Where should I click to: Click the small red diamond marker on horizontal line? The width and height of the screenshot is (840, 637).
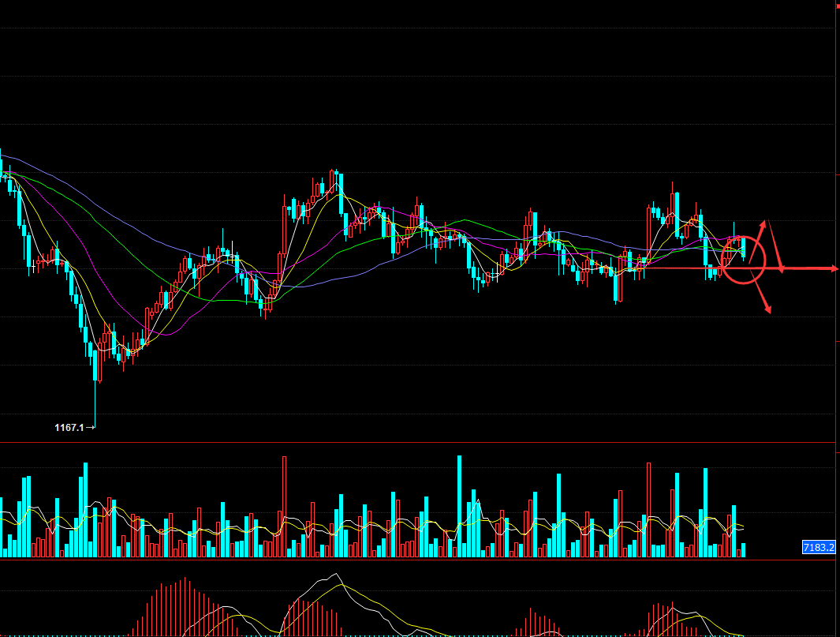pyautogui.click(x=782, y=269)
